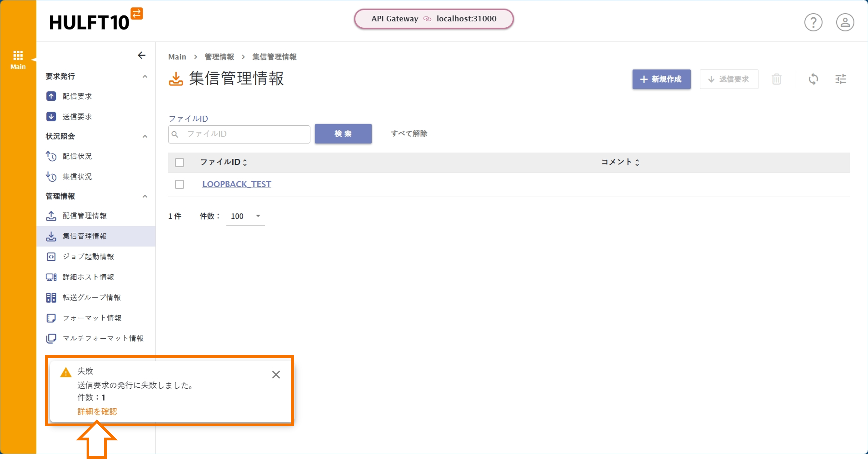Open the display settings icon on far right
This screenshot has height=459, width=868.
(x=841, y=79)
